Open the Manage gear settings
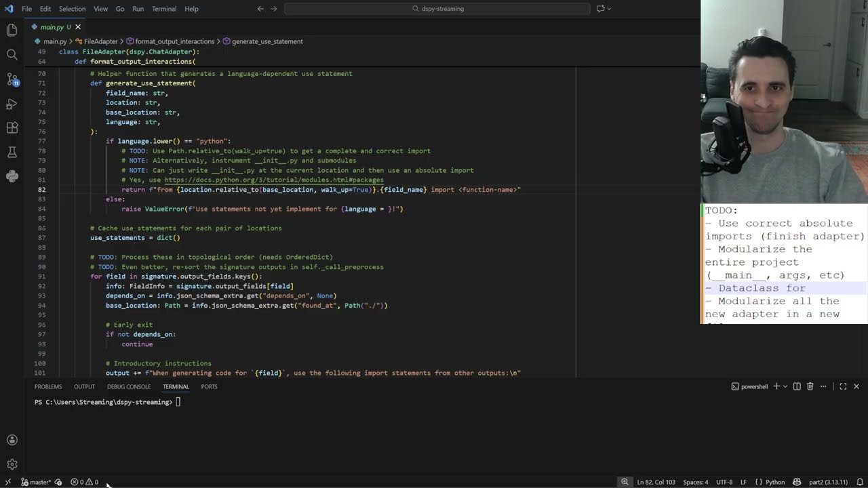868x488 pixels. (x=12, y=464)
